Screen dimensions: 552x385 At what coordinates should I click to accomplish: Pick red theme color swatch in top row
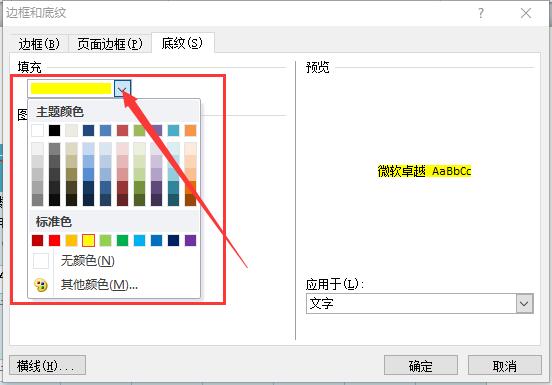pyautogui.click(x=123, y=130)
